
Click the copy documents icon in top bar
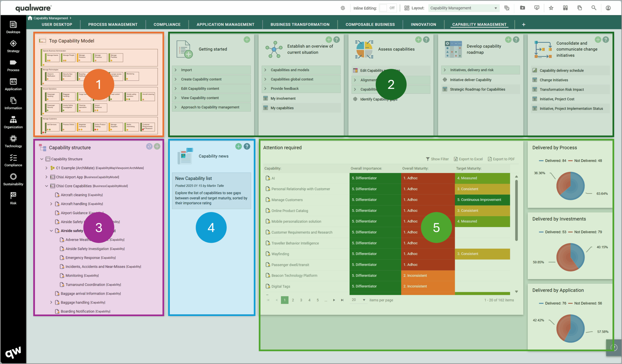pyautogui.click(x=579, y=8)
